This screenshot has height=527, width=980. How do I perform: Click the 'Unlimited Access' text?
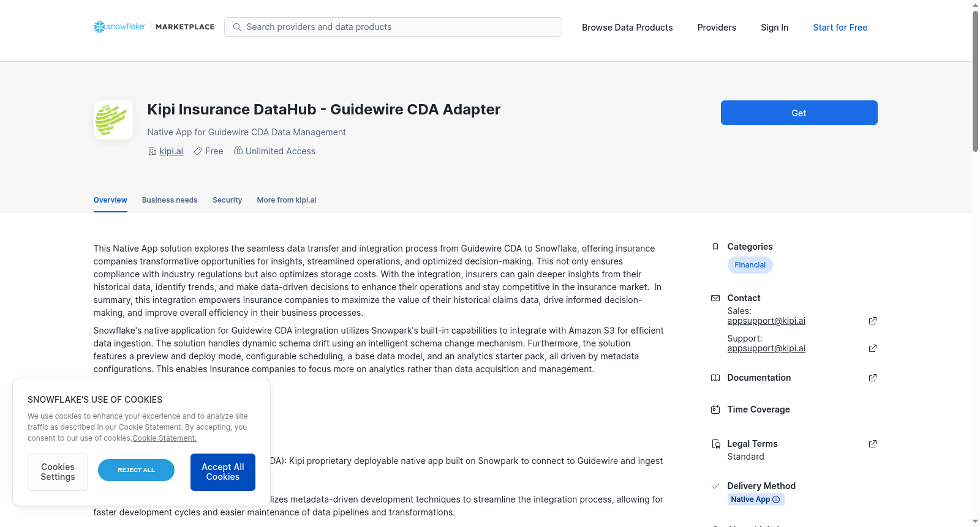[281, 151]
